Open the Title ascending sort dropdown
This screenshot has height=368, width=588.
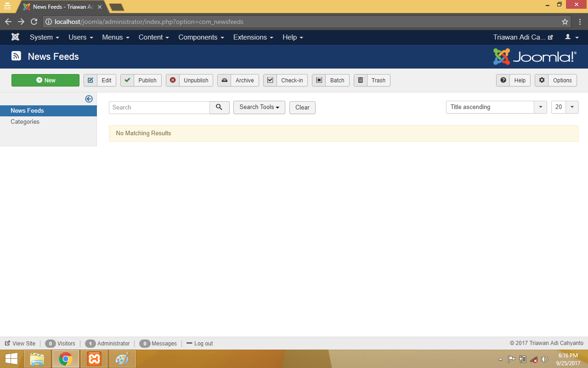[x=496, y=107]
